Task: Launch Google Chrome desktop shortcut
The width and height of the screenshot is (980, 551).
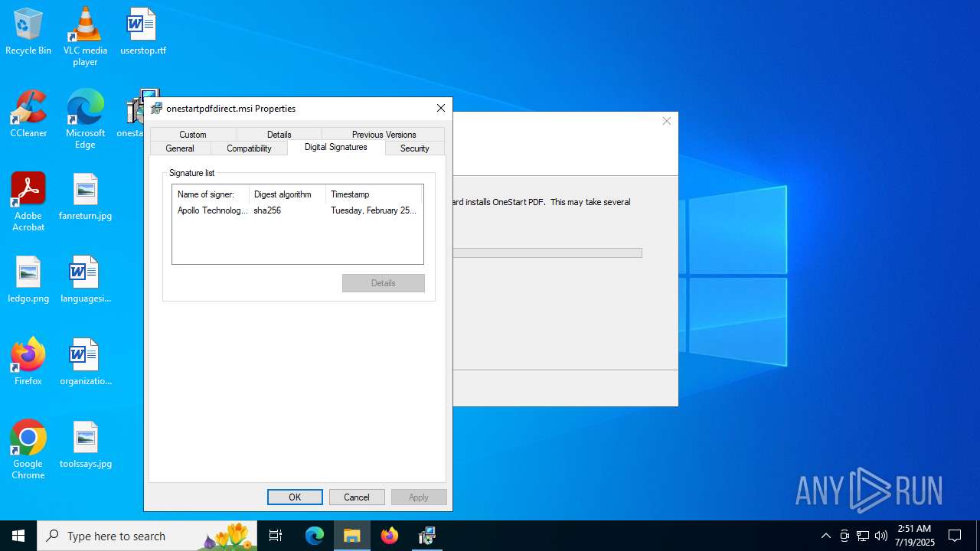Action: pos(28,450)
